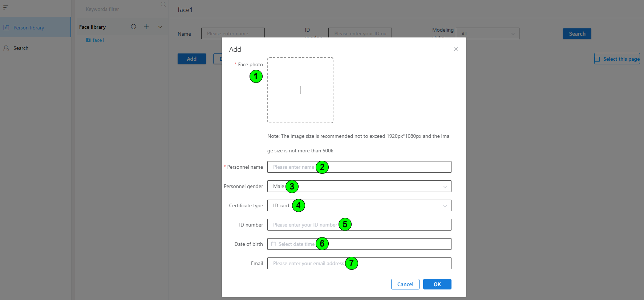
Task: Click the calendar icon in Date of birth
Action: (274, 244)
